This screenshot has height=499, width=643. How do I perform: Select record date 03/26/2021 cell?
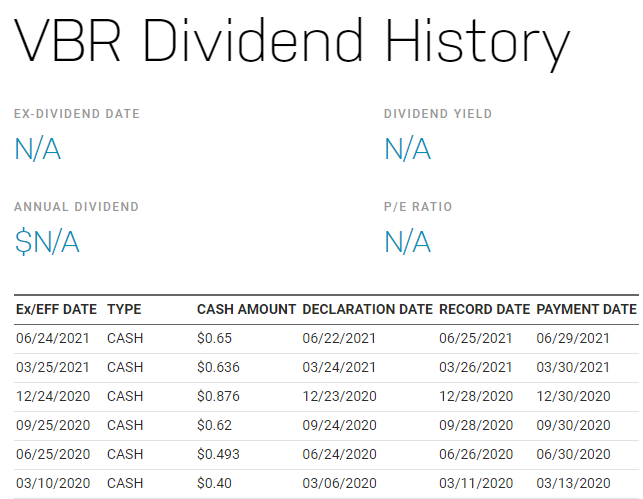[x=476, y=367]
